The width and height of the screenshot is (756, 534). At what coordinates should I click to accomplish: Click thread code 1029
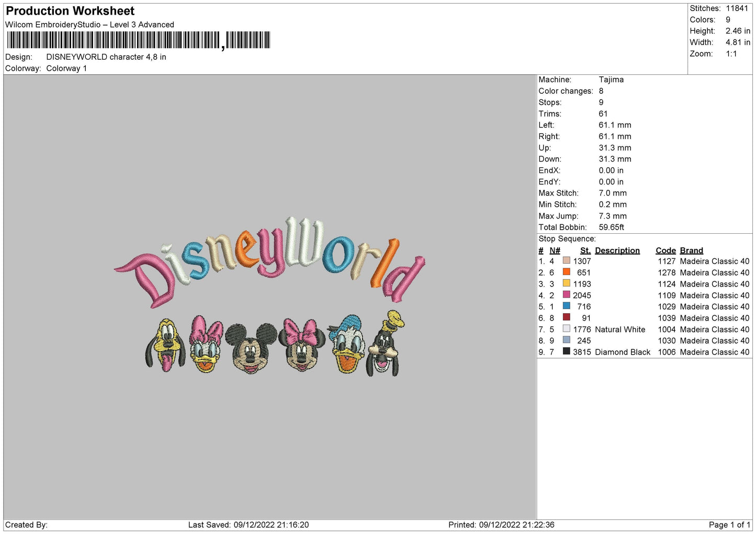click(x=667, y=307)
